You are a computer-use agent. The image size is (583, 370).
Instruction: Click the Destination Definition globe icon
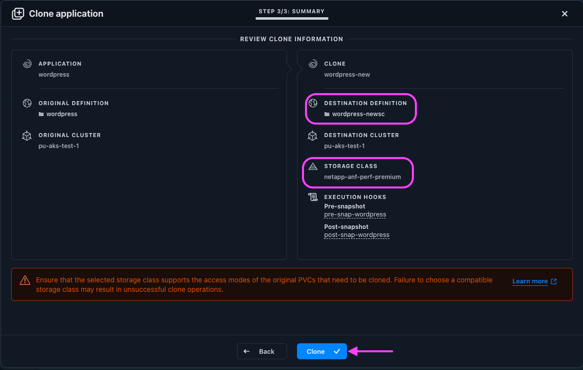313,103
